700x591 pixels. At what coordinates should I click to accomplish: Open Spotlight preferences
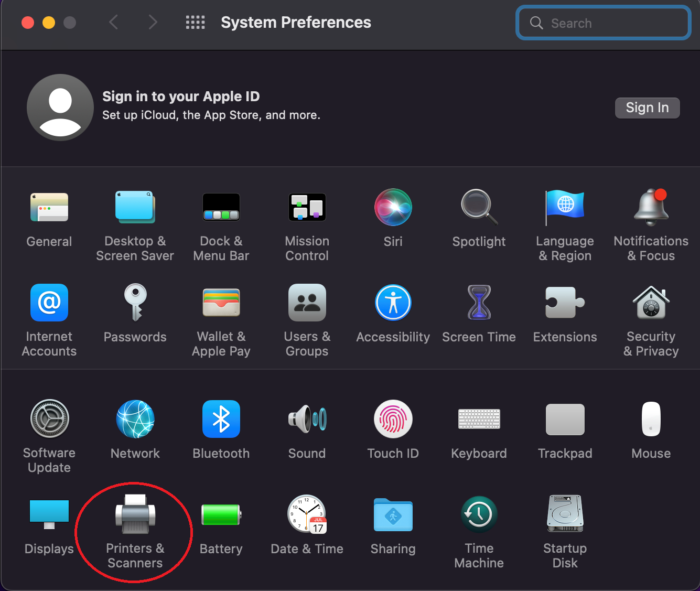[479, 207]
